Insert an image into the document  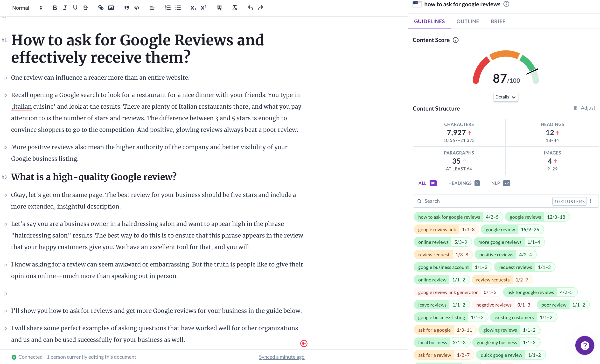pyautogui.click(x=111, y=7)
